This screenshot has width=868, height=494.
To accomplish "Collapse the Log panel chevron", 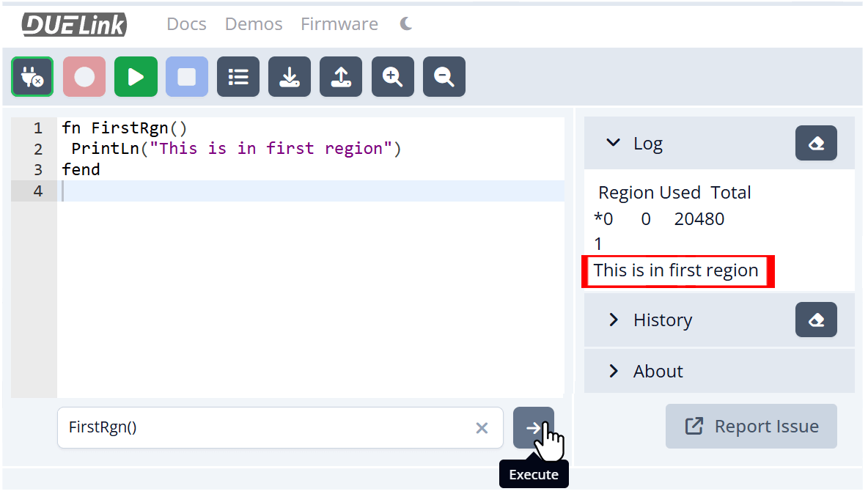I will 613,143.
